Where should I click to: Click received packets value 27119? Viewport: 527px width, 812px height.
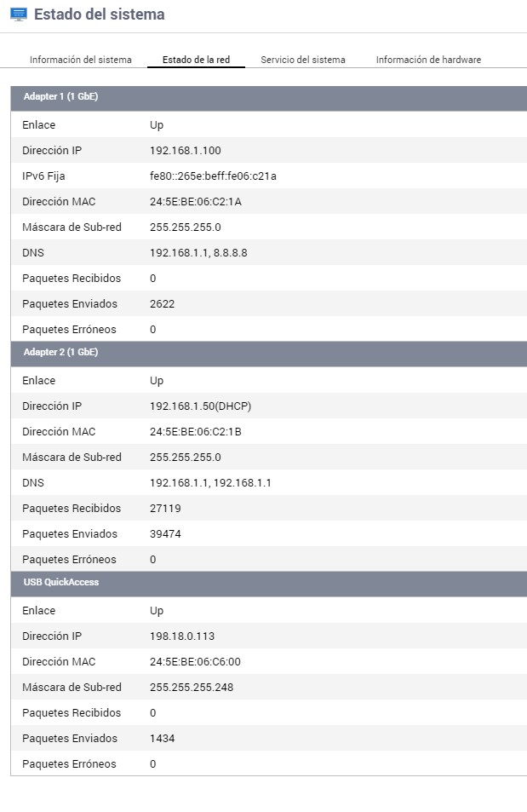tap(165, 509)
